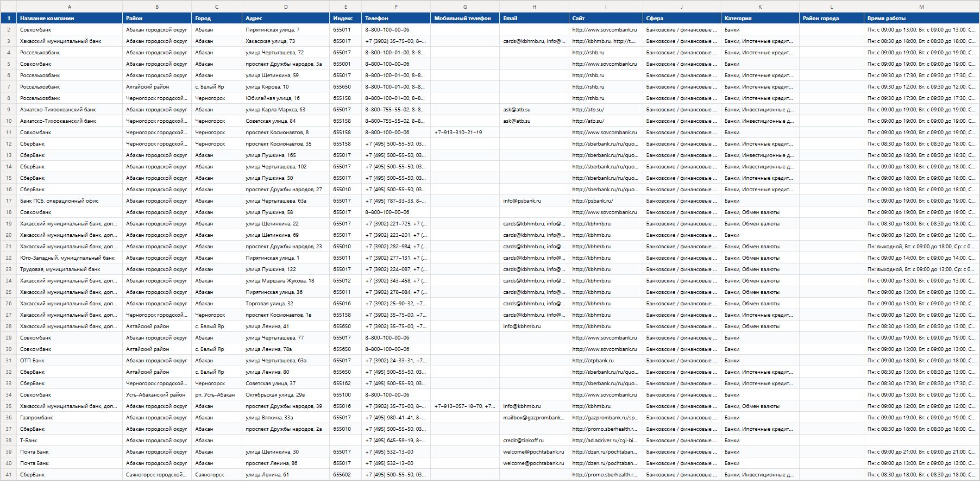Select the "Город" header cell

[x=217, y=18]
